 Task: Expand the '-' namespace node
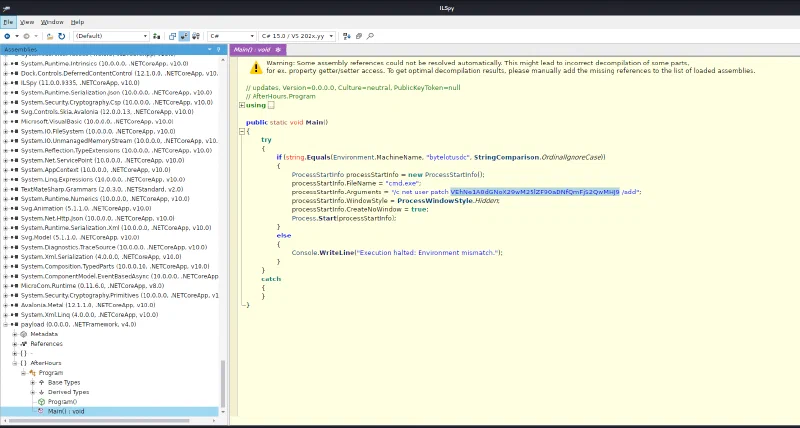15,354
